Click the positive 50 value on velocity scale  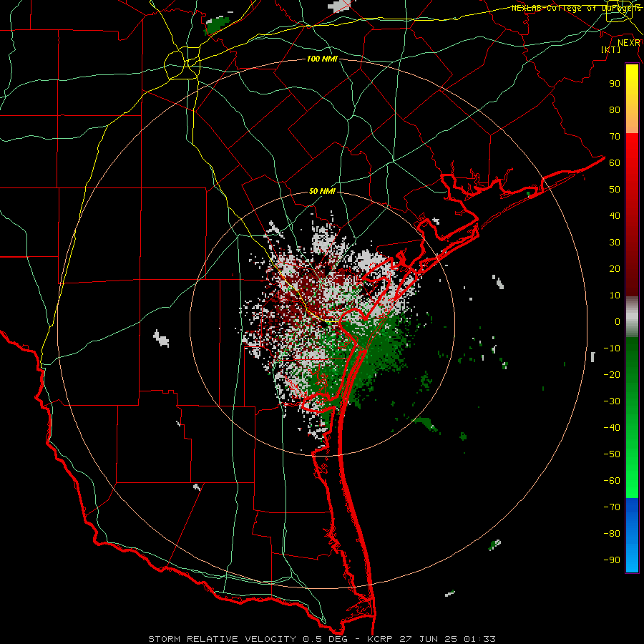(615, 190)
